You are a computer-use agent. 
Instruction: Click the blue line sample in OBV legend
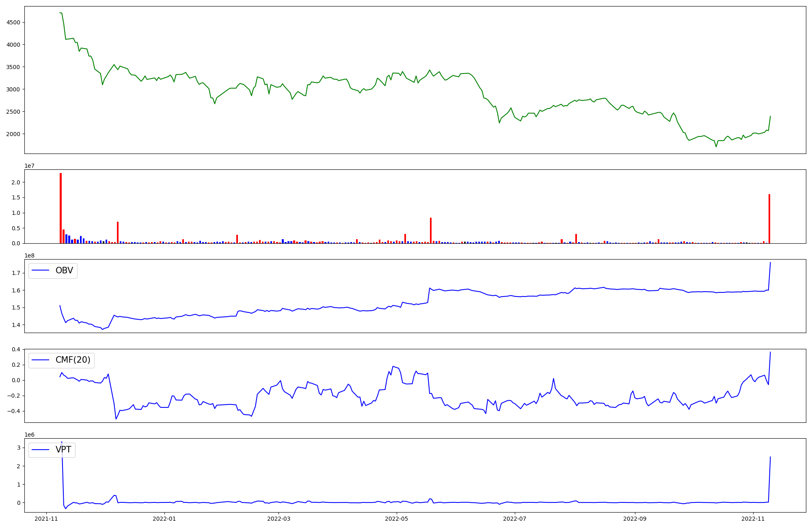(40, 270)
